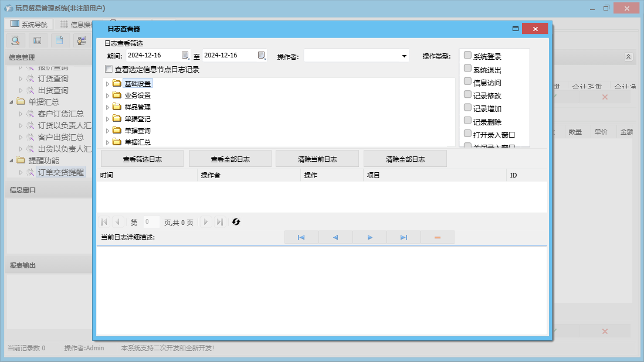Expand the 单据登记 tree node arrow

[107, 119]
